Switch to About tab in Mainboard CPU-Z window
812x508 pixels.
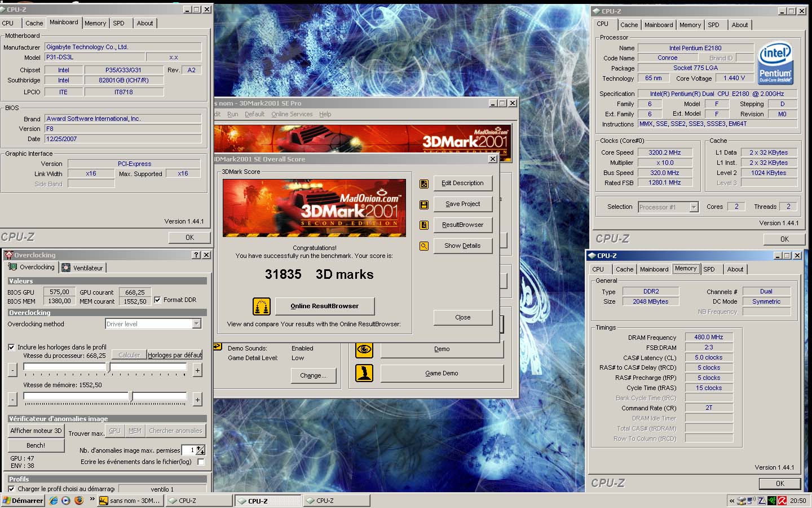(145, 23)
